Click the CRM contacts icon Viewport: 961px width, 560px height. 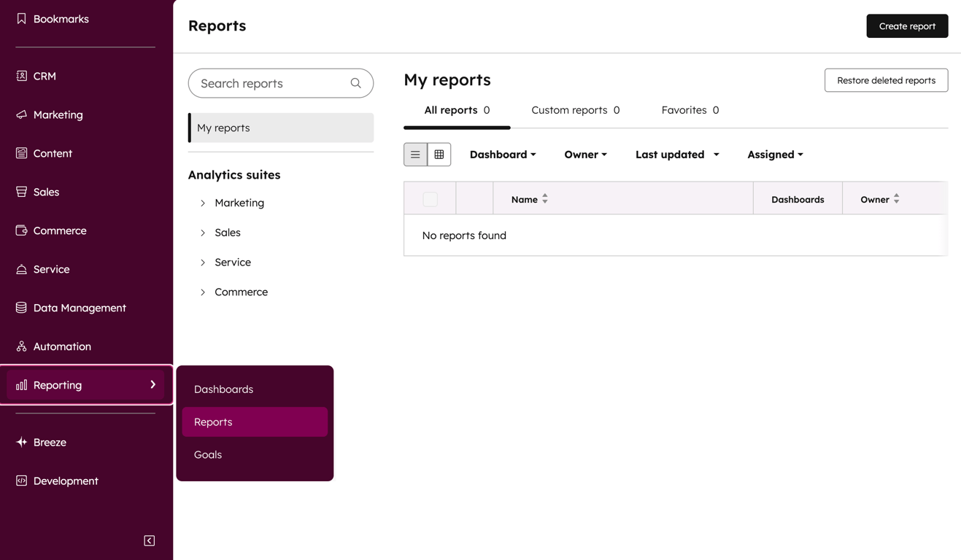coord(21,76)
